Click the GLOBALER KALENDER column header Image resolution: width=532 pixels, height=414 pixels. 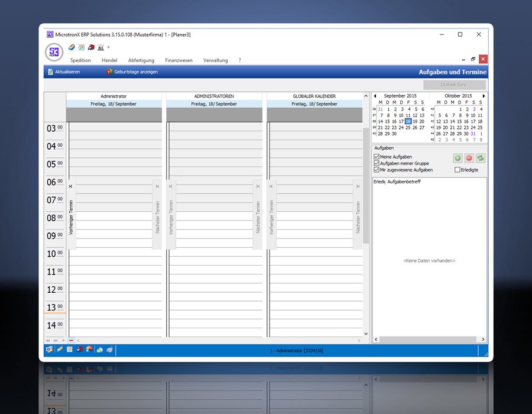(x=314, y=96)
